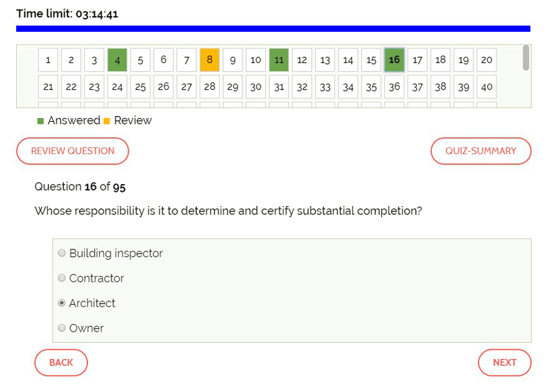The height and width of the screenshot is (392, 551).
Task: Jump to question 30
Action: click(255, 87)
